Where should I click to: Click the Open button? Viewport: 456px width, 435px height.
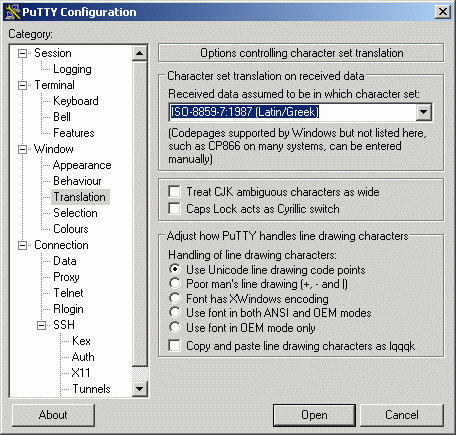pos(314,415)
